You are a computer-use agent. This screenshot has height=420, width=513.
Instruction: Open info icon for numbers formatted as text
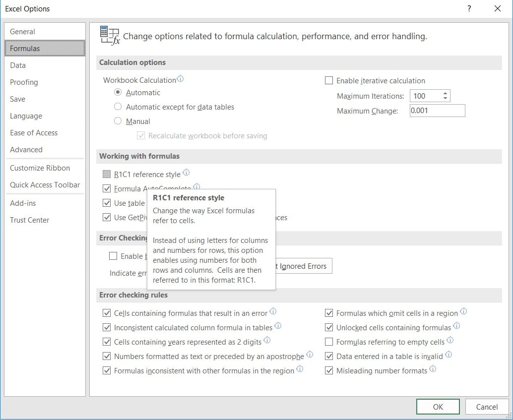(310, 354)
